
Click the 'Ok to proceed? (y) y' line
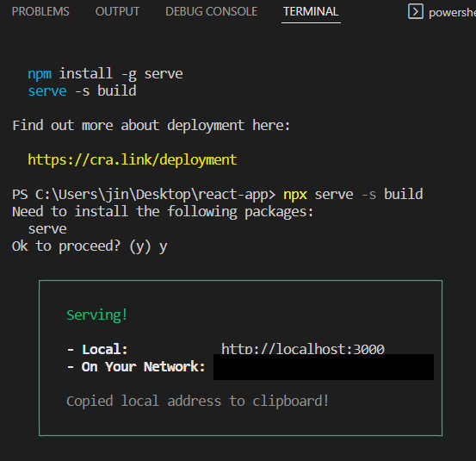click(90, 246)
